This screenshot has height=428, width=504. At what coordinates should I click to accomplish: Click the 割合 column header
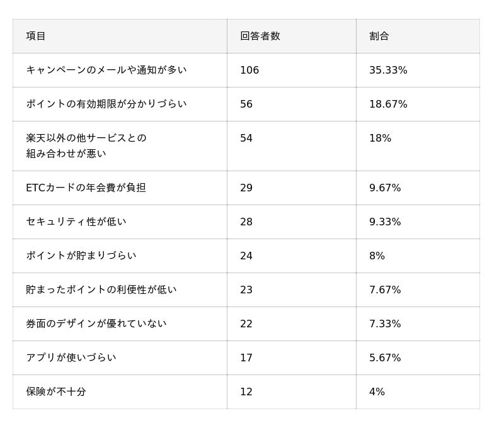click(x=379, y=37)
